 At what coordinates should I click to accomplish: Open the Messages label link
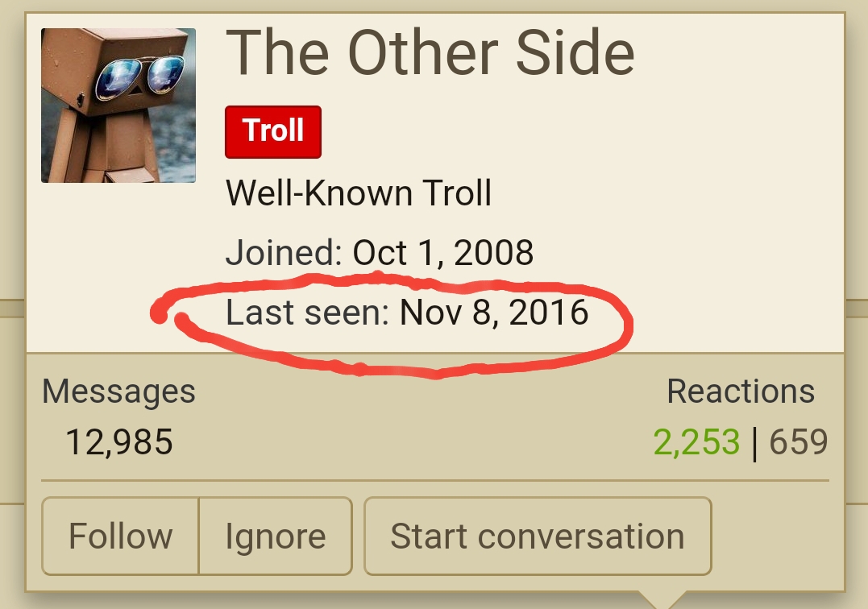(118, 391)
